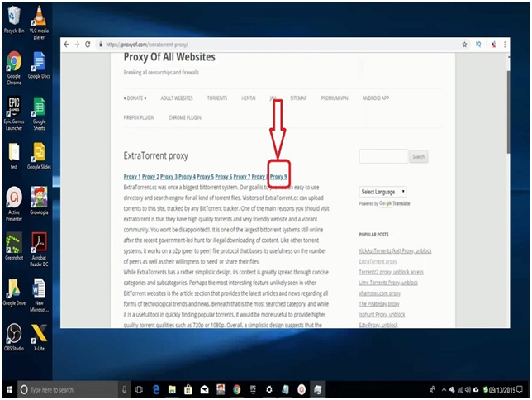Click the sidebar search text box

tap(383, 156)
